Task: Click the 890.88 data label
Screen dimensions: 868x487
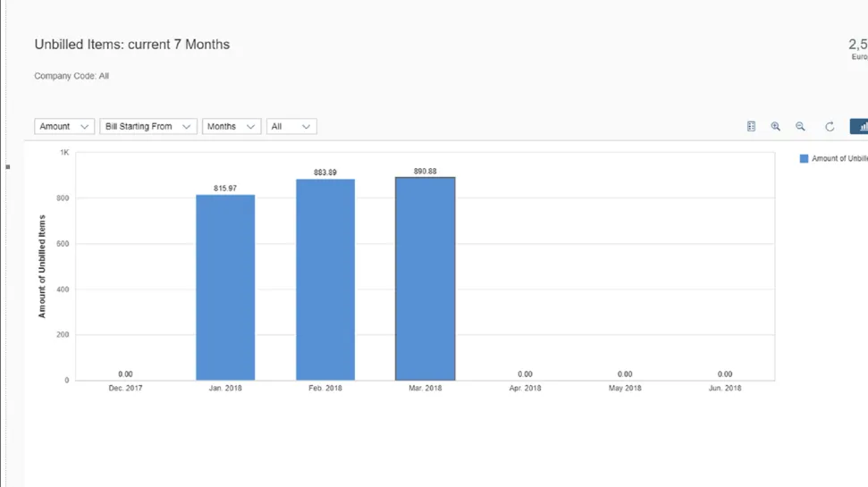Action: pos(426,171)
